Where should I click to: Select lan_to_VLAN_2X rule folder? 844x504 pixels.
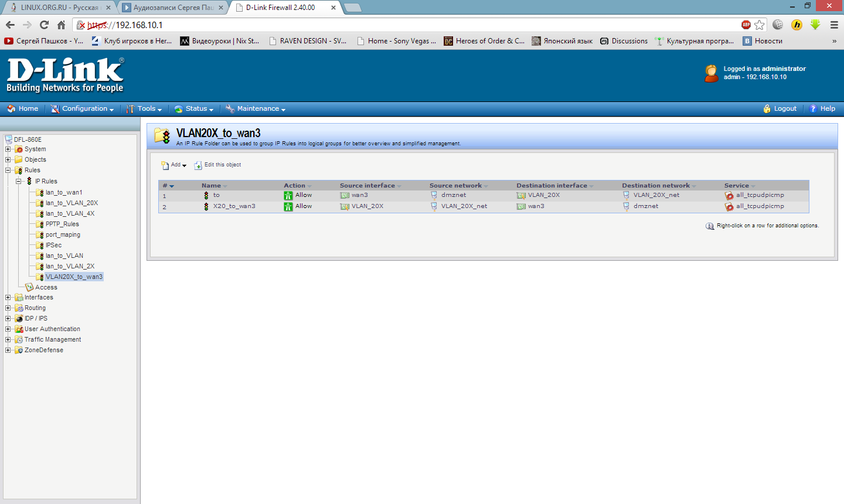70,266
